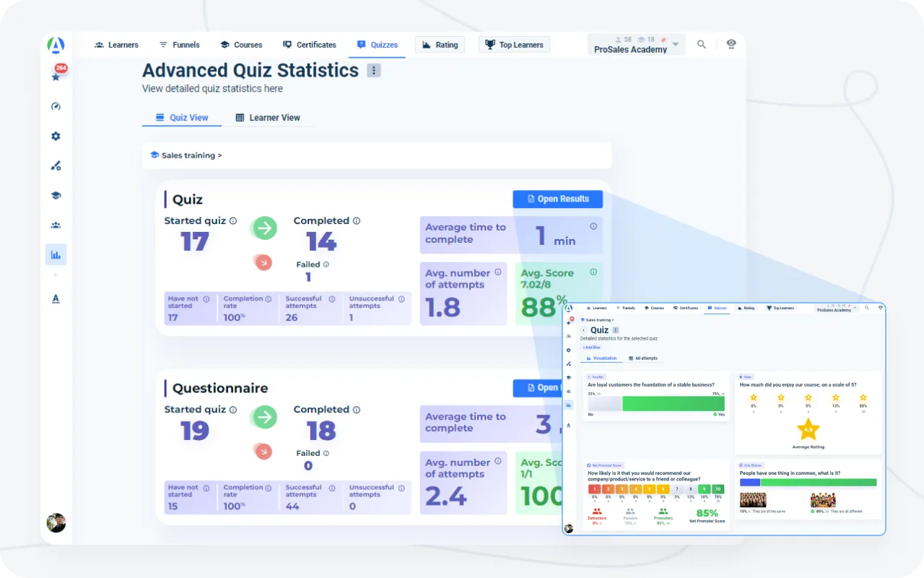
Task: Select the bar chart statistics sidebar icon
Action: [x=56, y=254]
